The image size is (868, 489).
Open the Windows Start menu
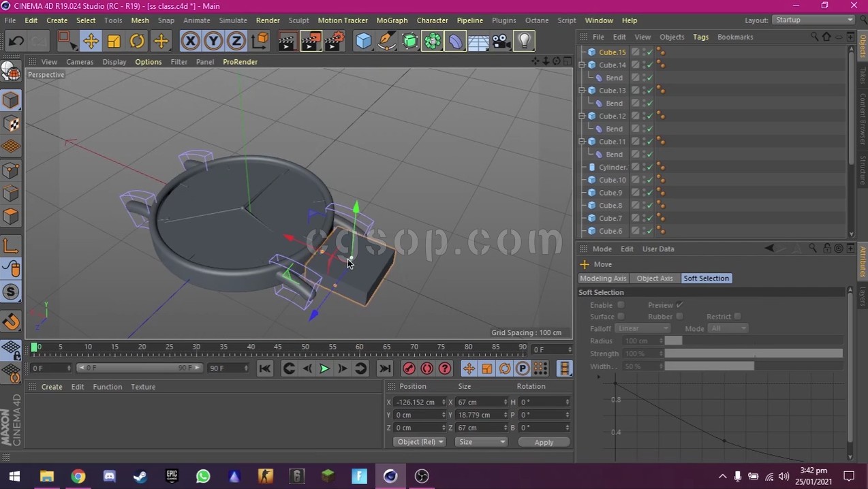14,476
